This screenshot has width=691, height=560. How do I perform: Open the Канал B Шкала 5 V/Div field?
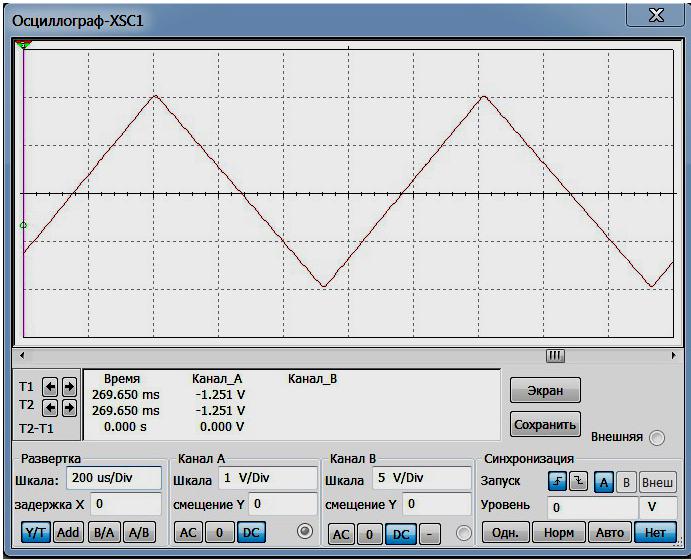coord(422,478)
